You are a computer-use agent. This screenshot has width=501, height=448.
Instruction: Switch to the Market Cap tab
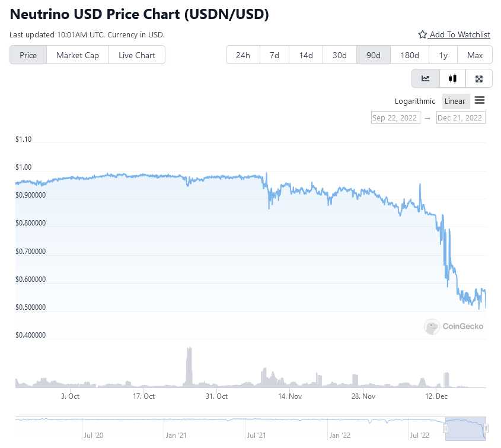coord(78,55)
